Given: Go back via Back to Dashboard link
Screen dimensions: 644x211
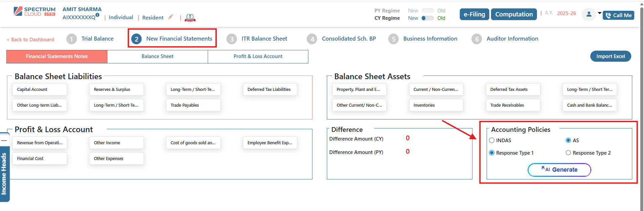Looking at the screenshot, I should 31,40.
